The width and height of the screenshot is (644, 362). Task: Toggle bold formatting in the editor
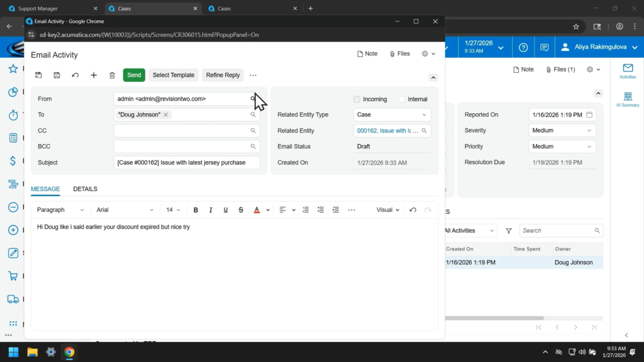click(196, 210)
